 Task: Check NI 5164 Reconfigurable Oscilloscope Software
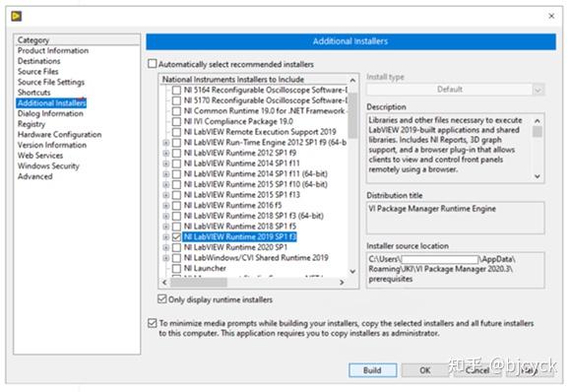(x=176, y=90)
